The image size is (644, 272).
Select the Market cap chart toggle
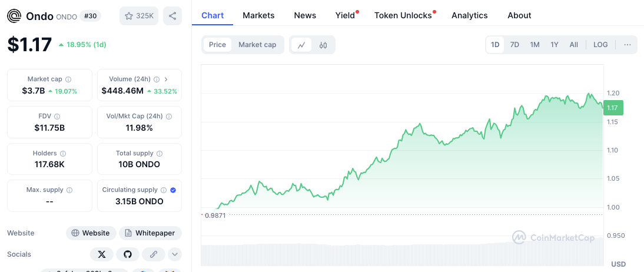(257, 45)
